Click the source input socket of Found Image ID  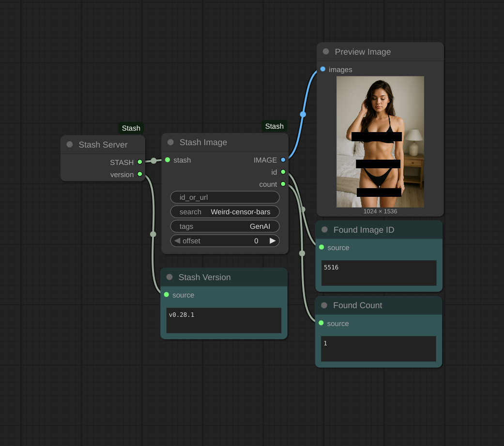(321, 247)
